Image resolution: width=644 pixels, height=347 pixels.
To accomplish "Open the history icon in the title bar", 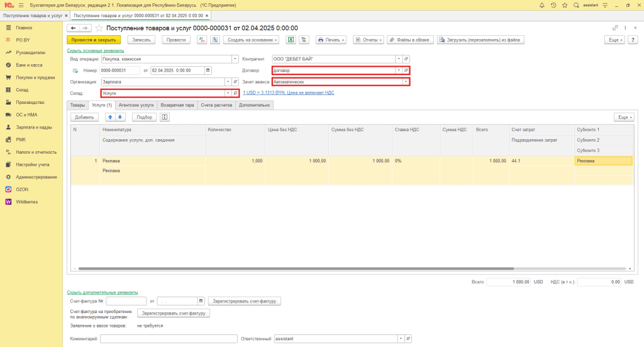I will click(553, 4).
